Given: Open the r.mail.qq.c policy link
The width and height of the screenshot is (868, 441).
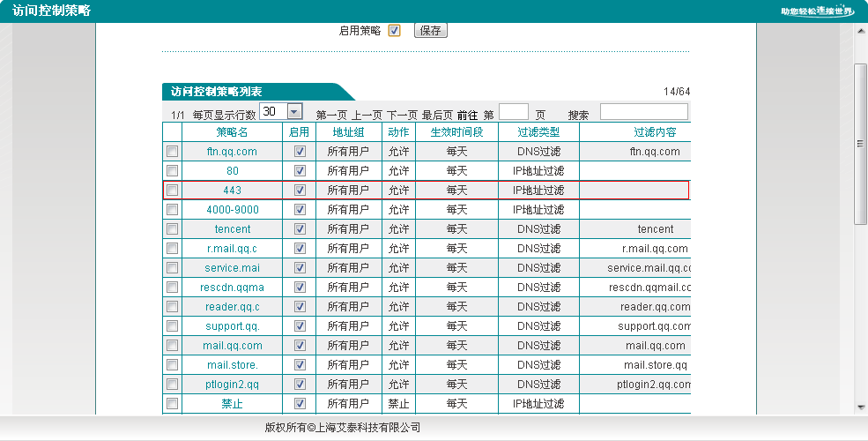Looking at the screenshot, I should 232,248.
